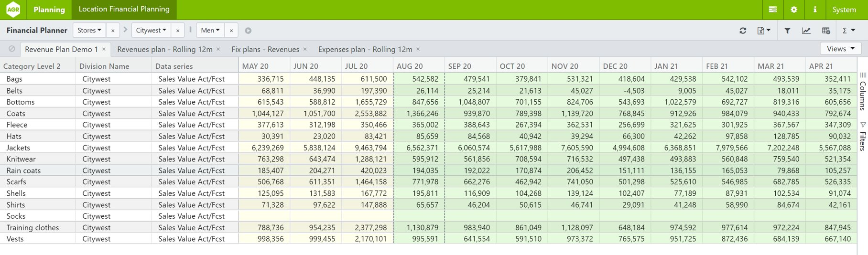Open the Stores selector dropdown
Viewport: 868px width, 255px height.
coord(89,31)
